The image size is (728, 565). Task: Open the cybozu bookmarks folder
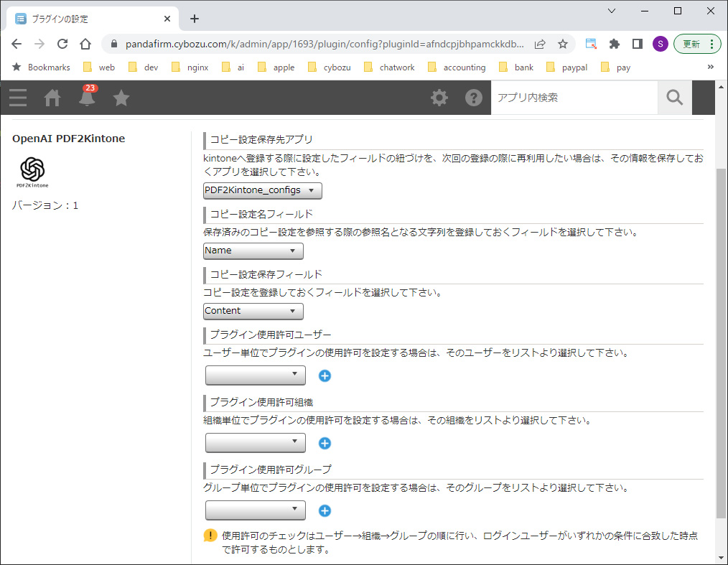point(329,67)
